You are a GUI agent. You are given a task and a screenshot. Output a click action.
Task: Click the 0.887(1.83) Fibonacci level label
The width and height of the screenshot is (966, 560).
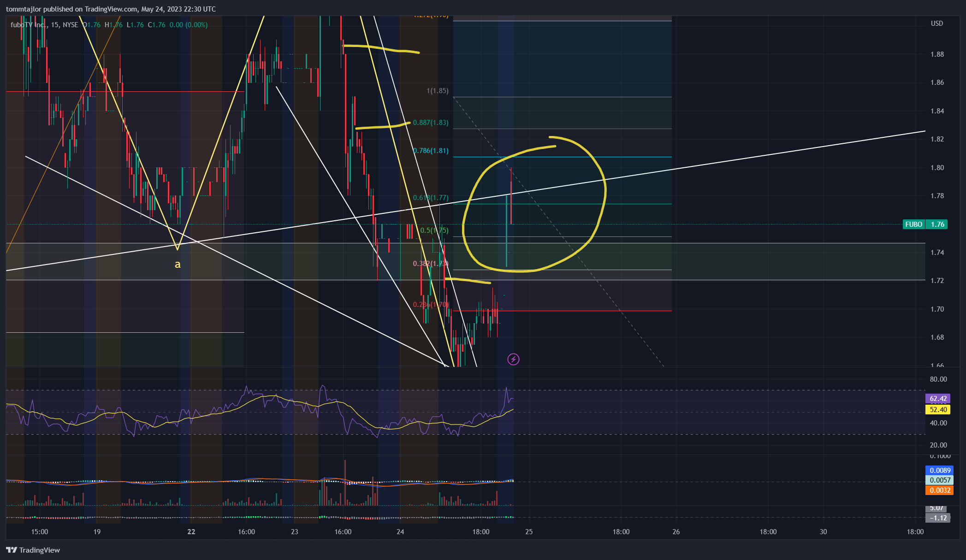(x=431, y=123)
